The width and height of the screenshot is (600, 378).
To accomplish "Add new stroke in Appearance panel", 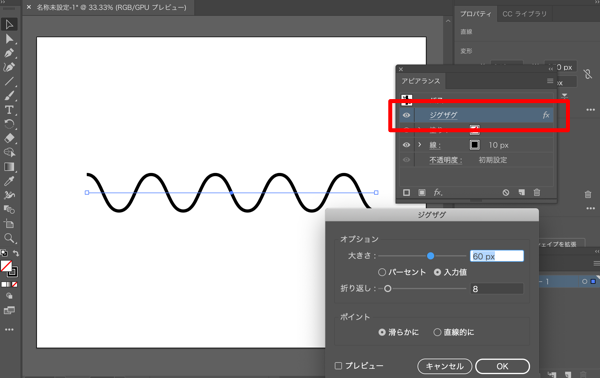I will coord(406,192).
